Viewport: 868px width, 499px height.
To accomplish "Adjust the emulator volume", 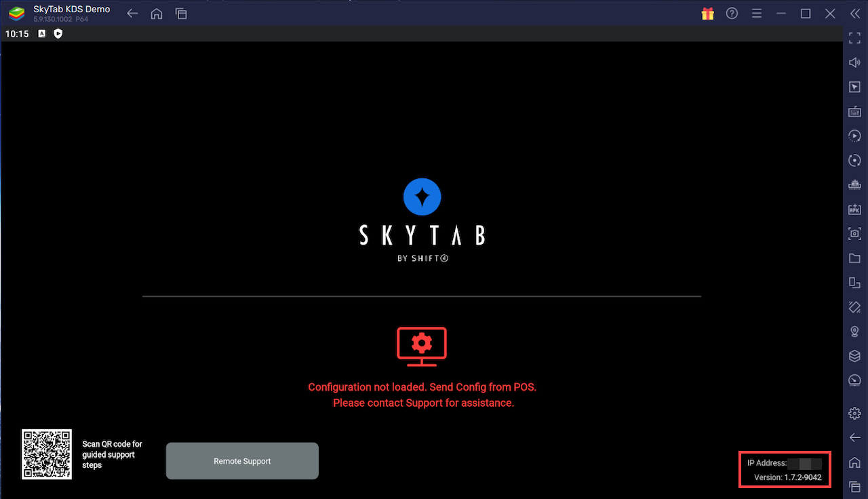I will coord(854,62).
